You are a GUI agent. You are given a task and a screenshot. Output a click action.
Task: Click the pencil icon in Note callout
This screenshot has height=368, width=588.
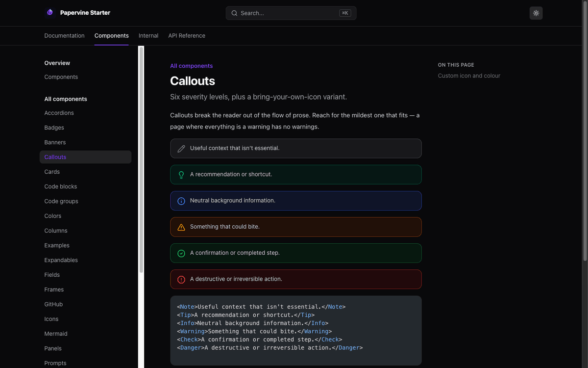181,148
